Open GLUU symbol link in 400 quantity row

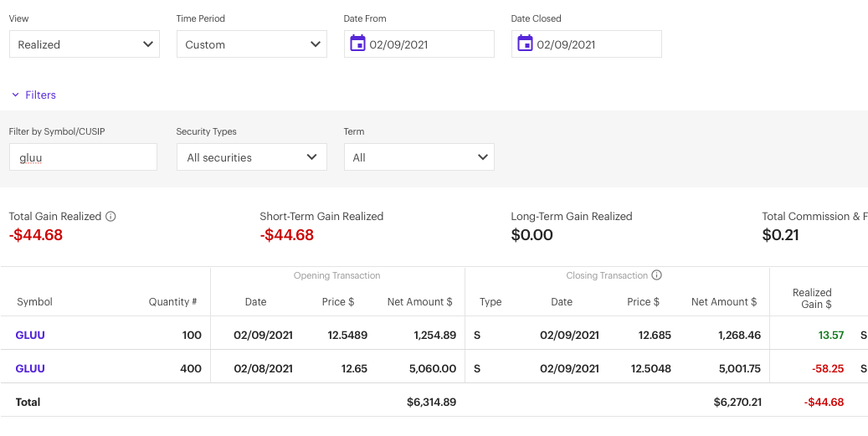point(30,369)
